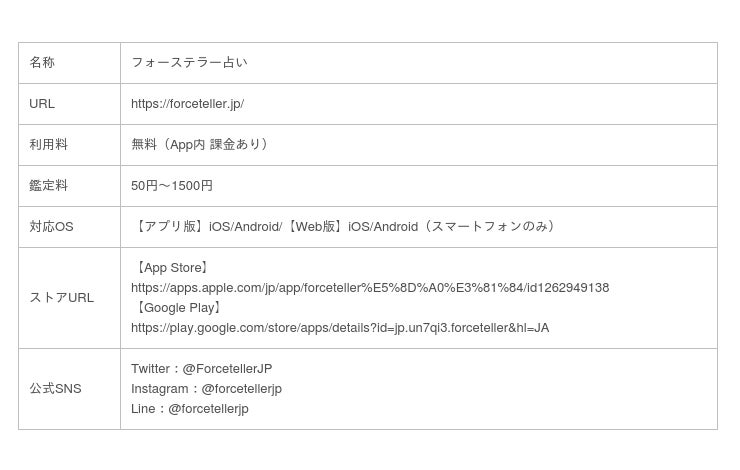Image resolution: width=740 pixels, height=470 pixels.
Task: Click the 【アプリ版】iOS/Android text
Action: (206, 227)
